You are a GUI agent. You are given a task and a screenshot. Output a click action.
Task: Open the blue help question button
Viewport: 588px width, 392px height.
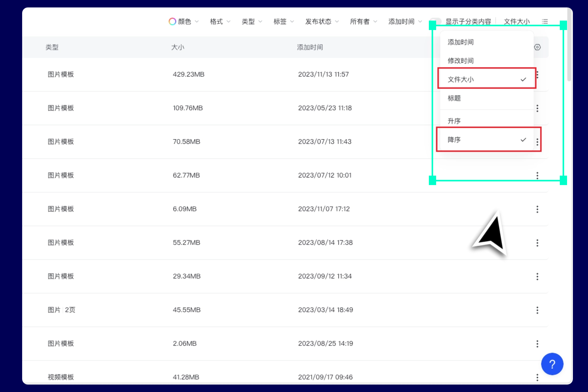click(552, 364)
